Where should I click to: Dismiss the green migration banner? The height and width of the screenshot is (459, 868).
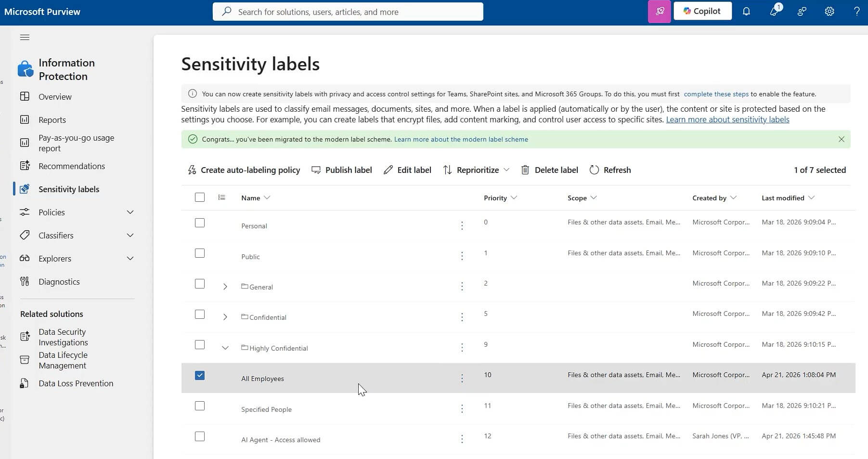click(x=841, y=139)
